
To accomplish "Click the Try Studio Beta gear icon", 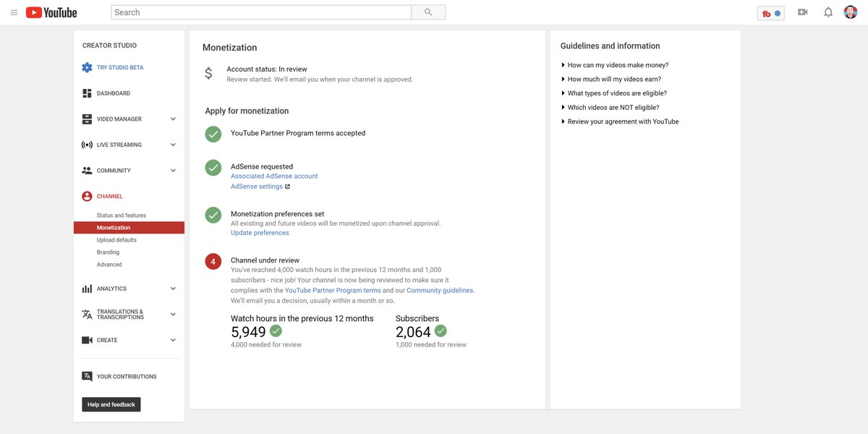I will click(x=87, y=67).
